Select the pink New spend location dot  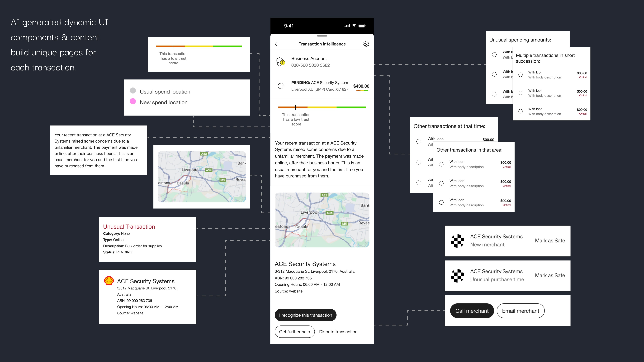[x=133, y=101]
